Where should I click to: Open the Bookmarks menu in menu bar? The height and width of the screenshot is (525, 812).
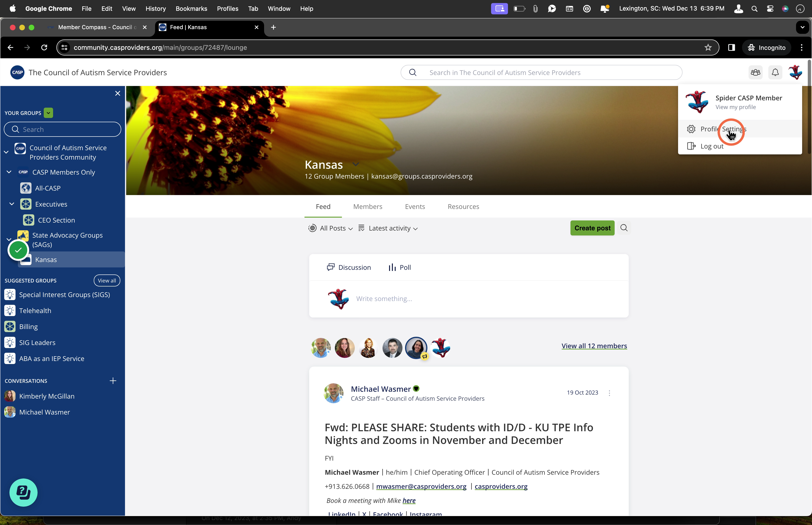[191, 8]
